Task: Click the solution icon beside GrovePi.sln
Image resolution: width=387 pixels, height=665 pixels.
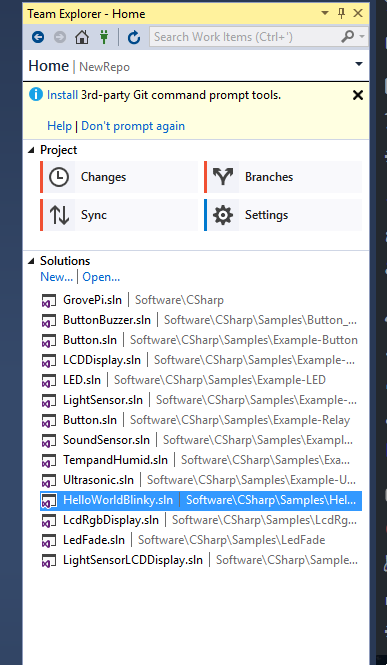Action: click(x=49, y=301)
